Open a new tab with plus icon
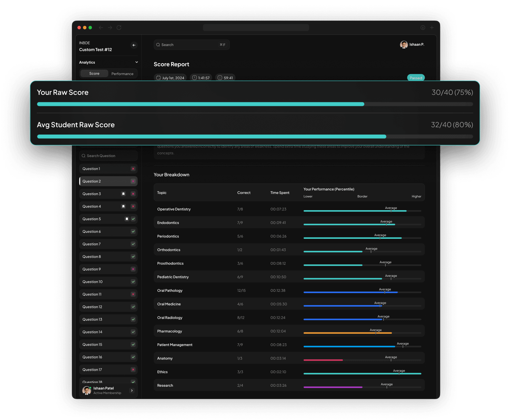 click(x=432, y=28)
